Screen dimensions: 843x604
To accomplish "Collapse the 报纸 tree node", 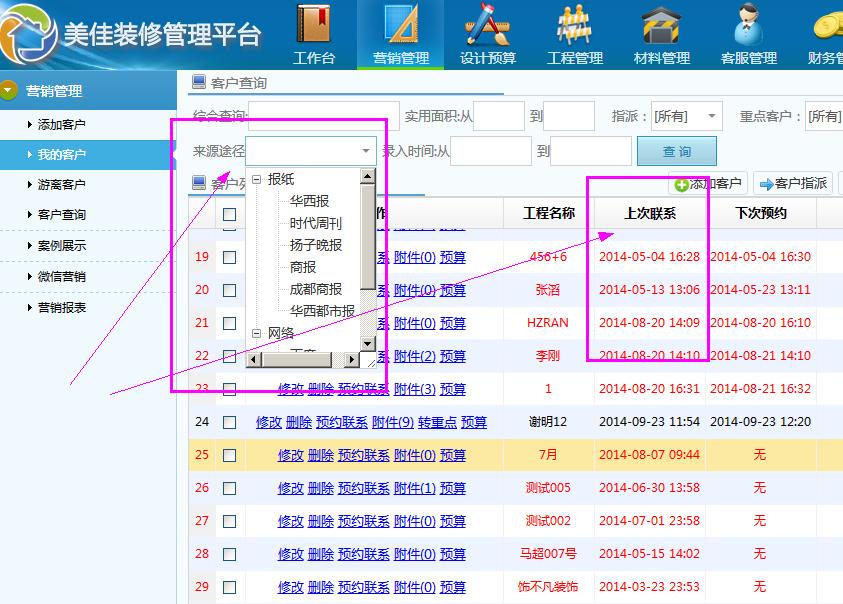I will (256, 179).
